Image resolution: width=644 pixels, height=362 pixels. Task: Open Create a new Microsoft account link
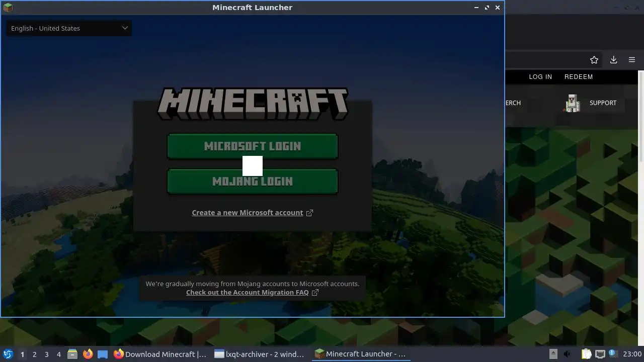point(247,213)
